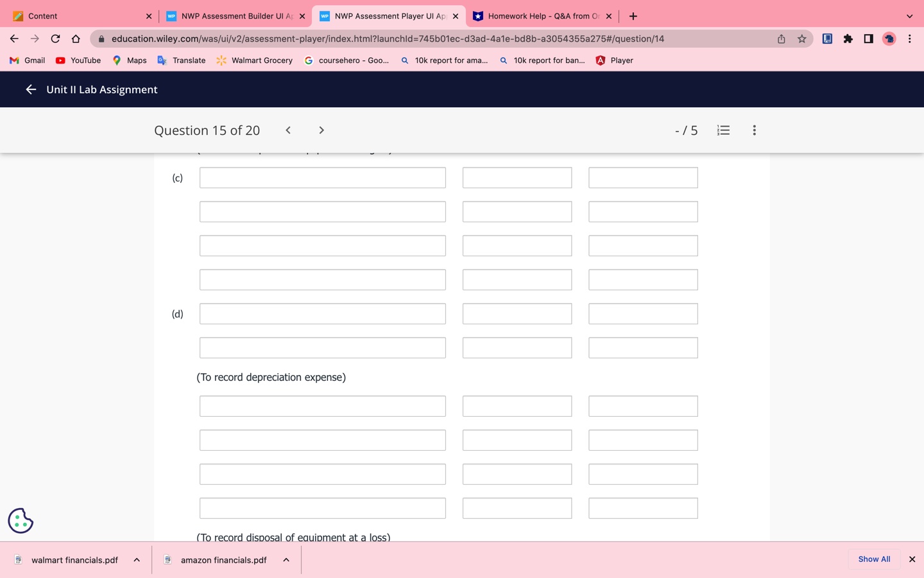Viewport: 924px width, 578px height.
Task: Open the three-dot options menu in the player
Action: [x=754, y=130]
